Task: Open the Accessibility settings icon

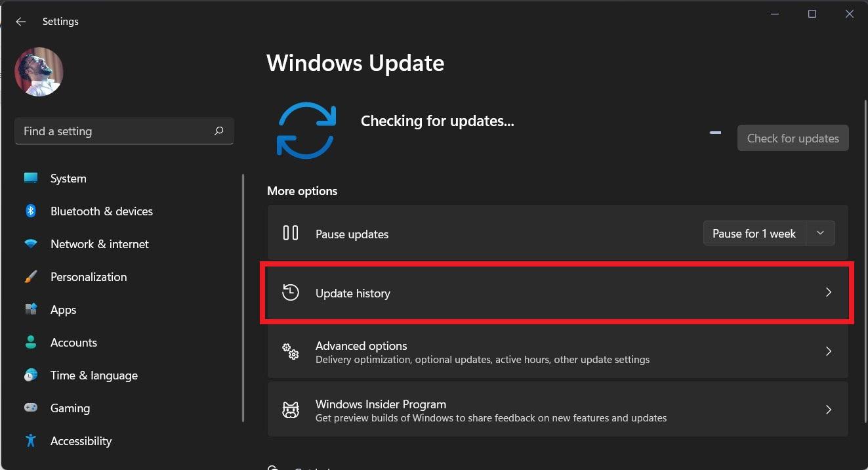Action: coord(30,440)
